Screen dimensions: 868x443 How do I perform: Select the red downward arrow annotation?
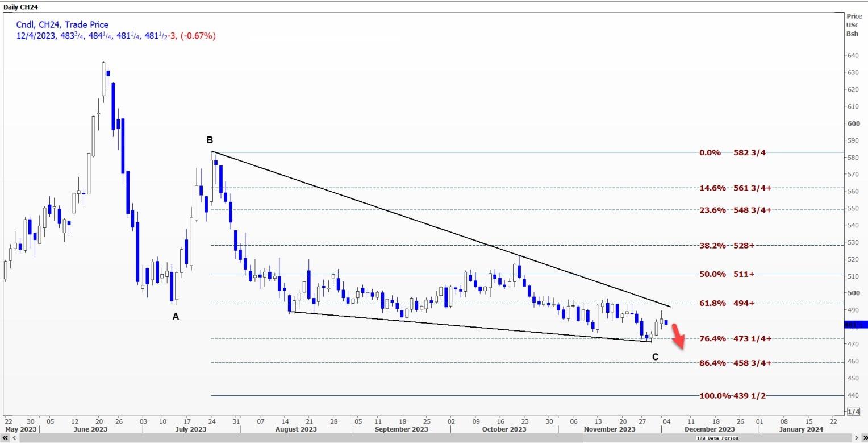(678, 336)
